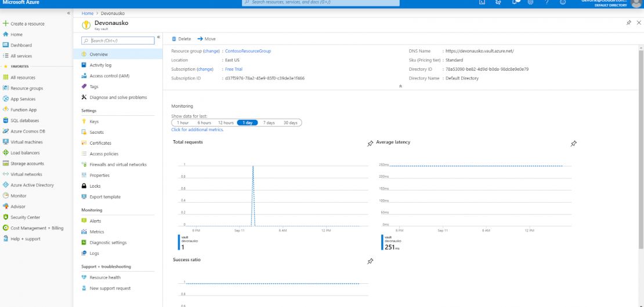The image size is (644, 307).
Task: Open Access control (IAM)
Action: point(109,76)
